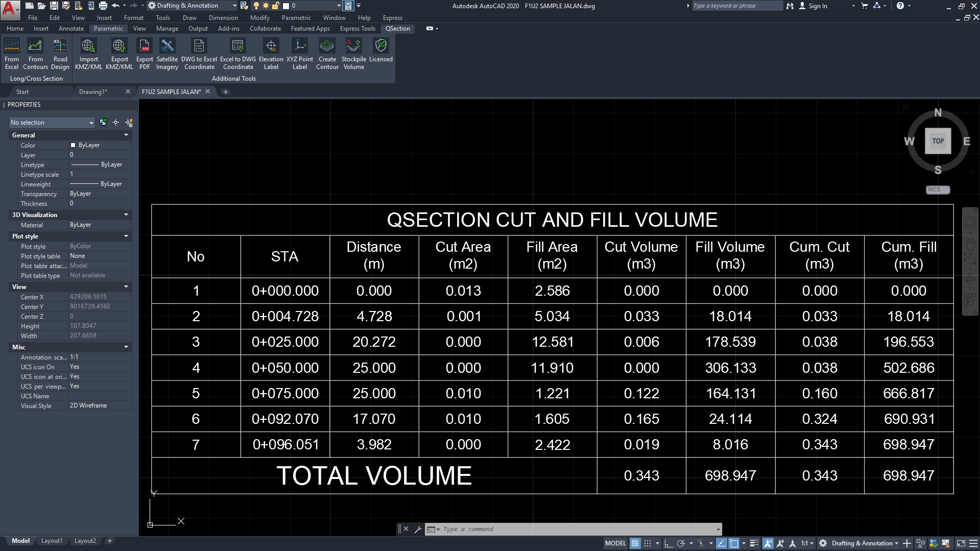
Task: Collapse the Misc properties section
Action: click(126, 347)
